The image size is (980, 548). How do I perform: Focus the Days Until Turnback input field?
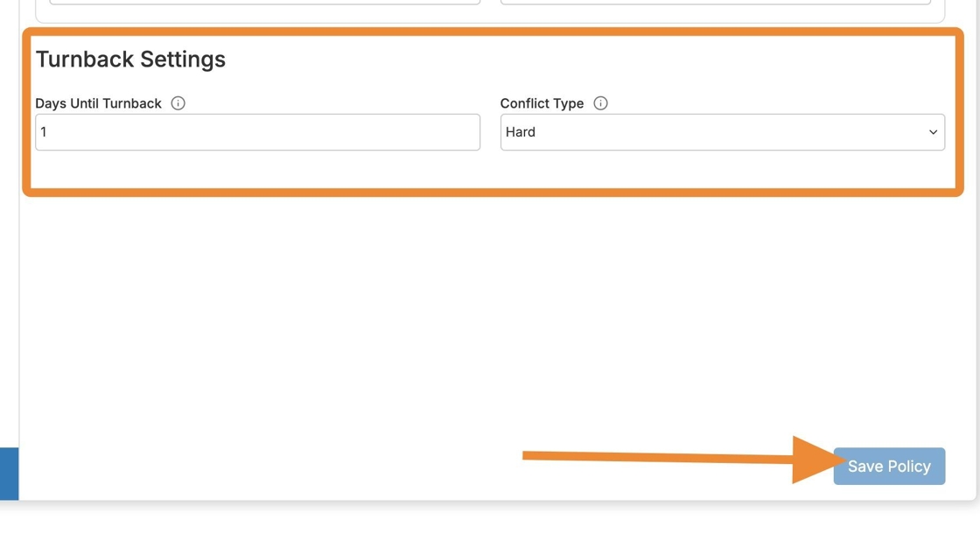pos(257,132)
